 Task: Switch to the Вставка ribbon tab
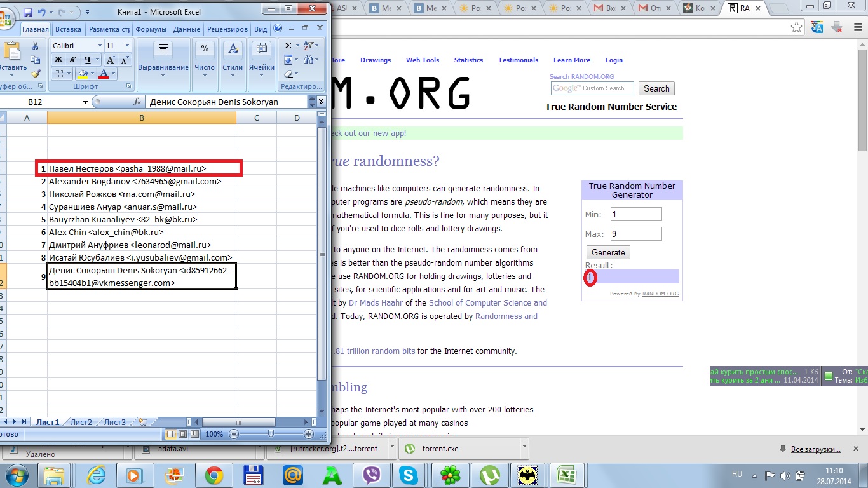click(x=68, y=29)
